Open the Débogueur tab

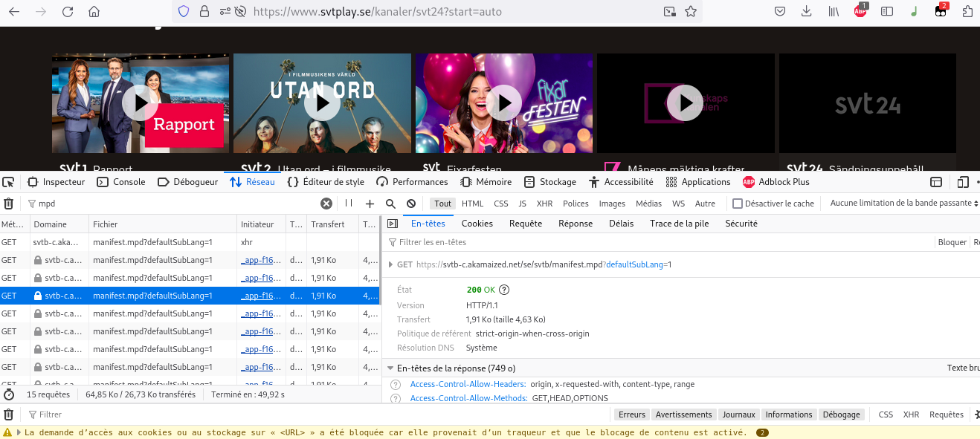[189, 182]
